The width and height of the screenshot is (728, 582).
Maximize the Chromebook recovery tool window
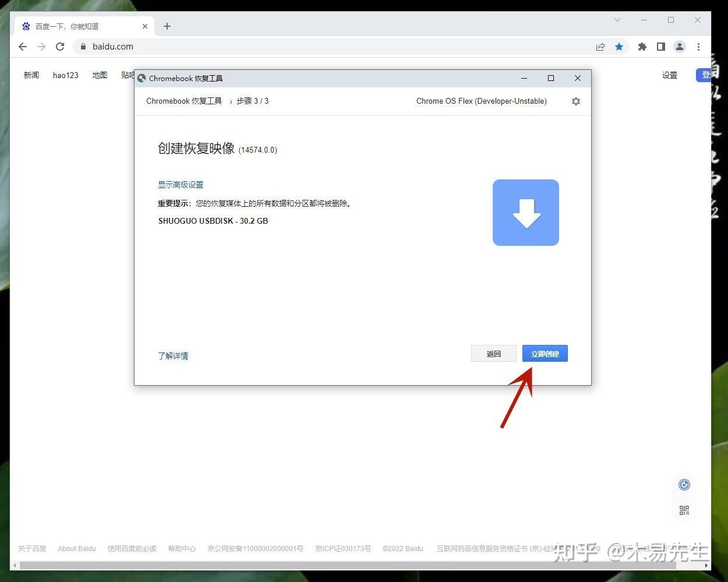pyautogui.click(x=551, y=78)
